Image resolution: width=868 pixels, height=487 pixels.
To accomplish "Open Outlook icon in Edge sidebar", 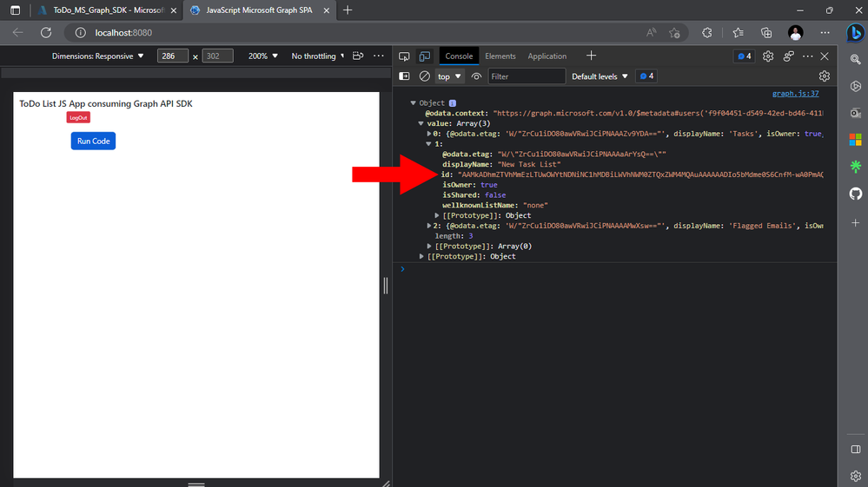I will coord(855,113).
